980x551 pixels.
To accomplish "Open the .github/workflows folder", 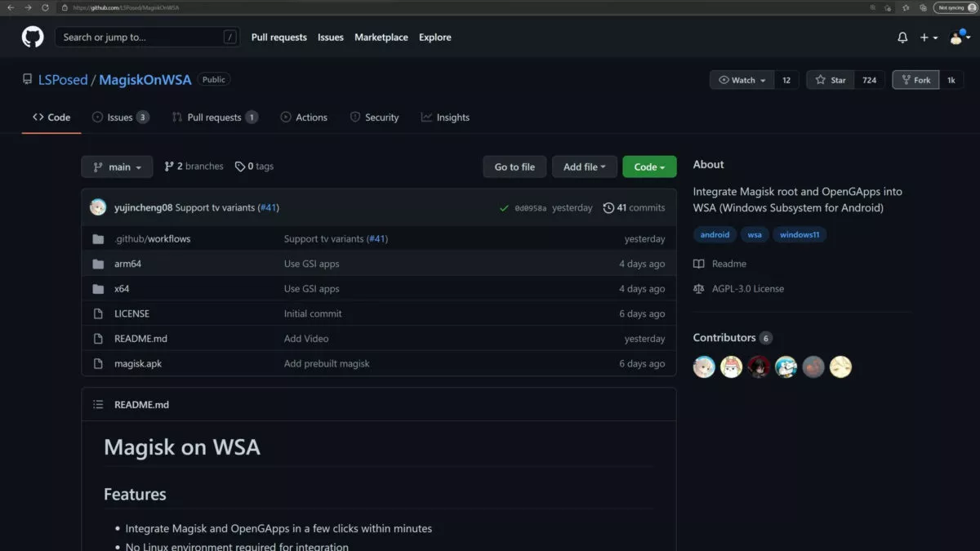I will pos(152,239).
